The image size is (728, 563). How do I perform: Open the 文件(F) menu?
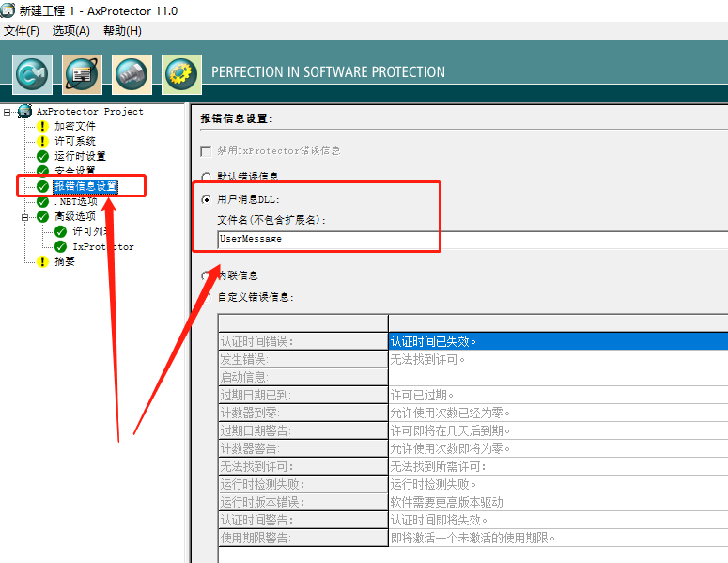click(22, 31)
